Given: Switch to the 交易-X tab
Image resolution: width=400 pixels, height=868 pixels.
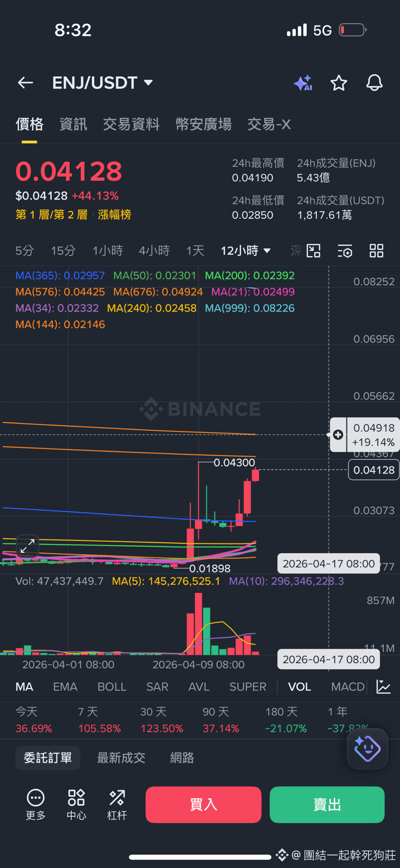Looking at the screenshot, I should pos(269,124).
